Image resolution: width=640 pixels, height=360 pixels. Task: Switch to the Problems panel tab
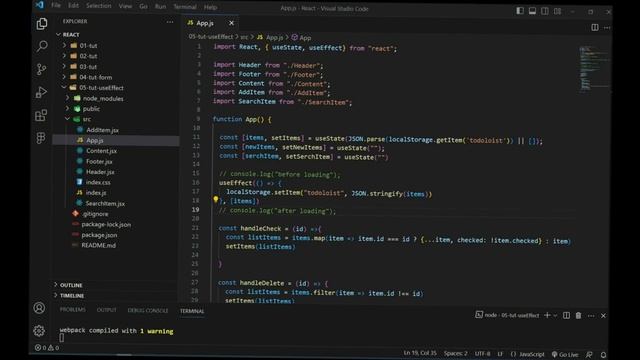pos(73,310)
